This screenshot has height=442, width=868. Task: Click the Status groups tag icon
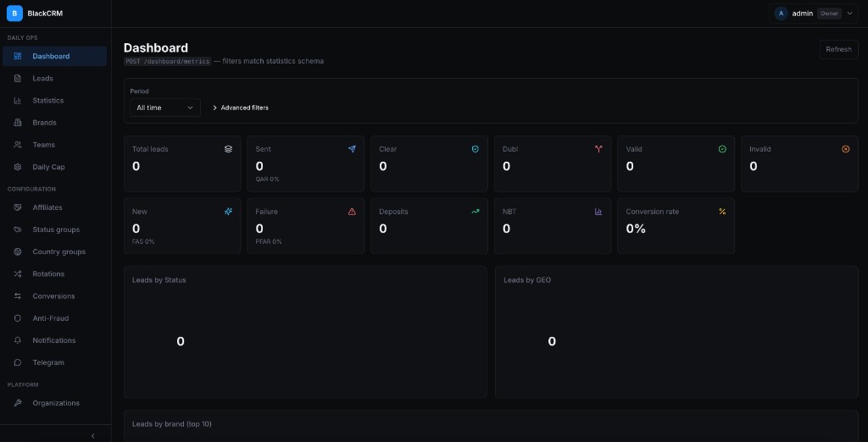(x=18, y=229)
